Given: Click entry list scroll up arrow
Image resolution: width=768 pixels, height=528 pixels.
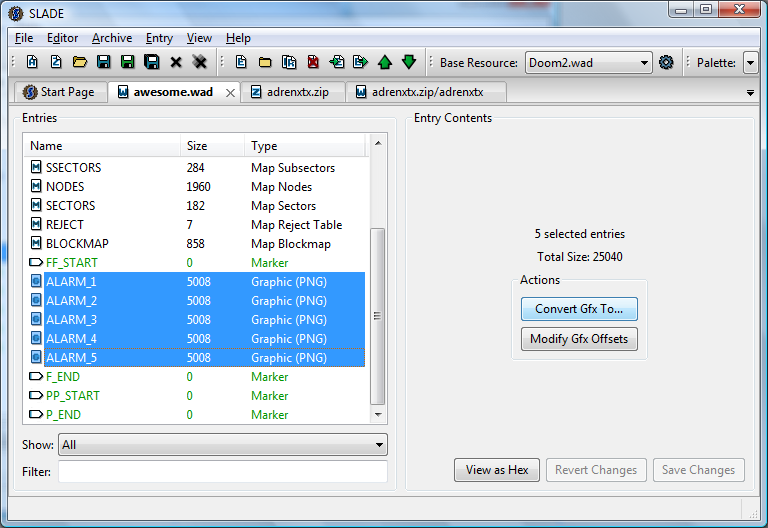Looking at the screenshot, I should tap(378, 143).
